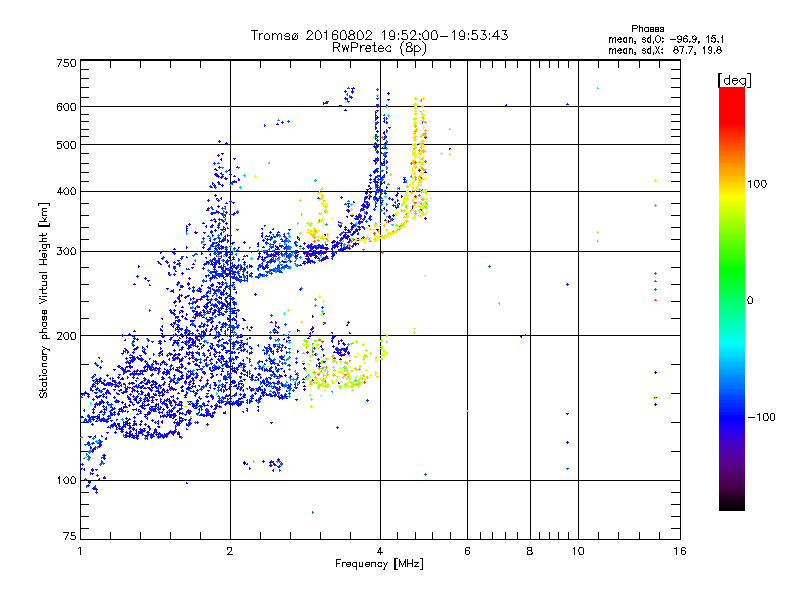Click the x-axis tick label '8'
Viewport: 800px width, 600px height.
click(x=530, y=551)
